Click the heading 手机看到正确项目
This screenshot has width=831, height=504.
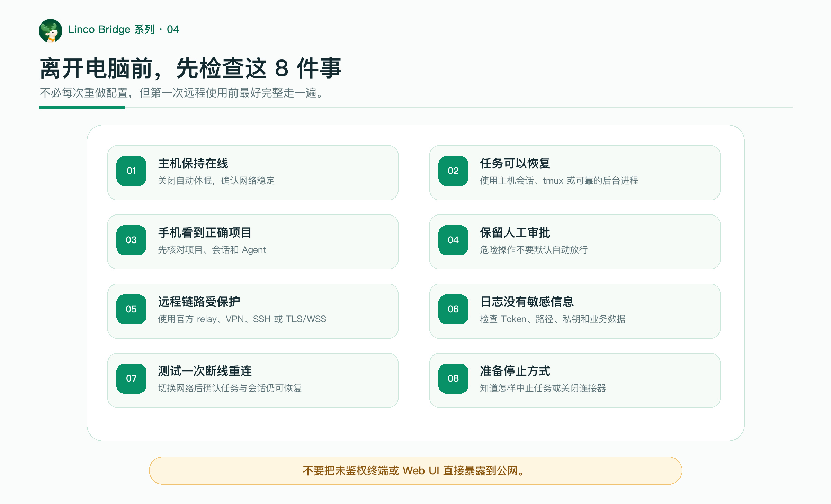pos(205,232)
